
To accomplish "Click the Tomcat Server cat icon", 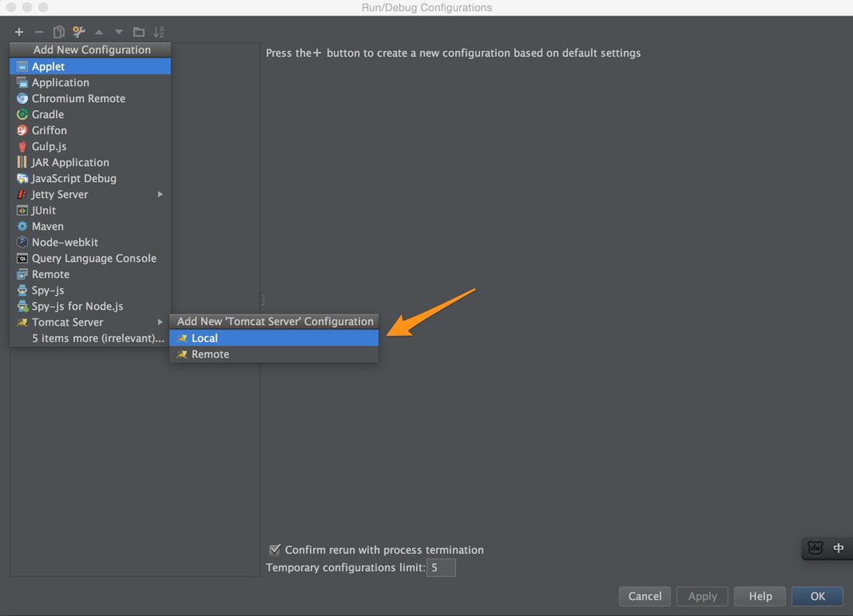I will pos(23,322).
